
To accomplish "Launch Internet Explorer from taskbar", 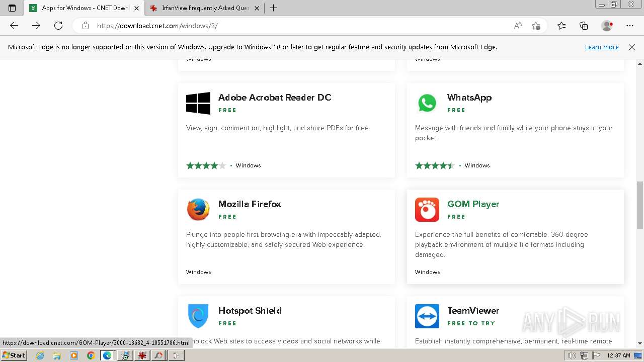I will click(40, 355).
